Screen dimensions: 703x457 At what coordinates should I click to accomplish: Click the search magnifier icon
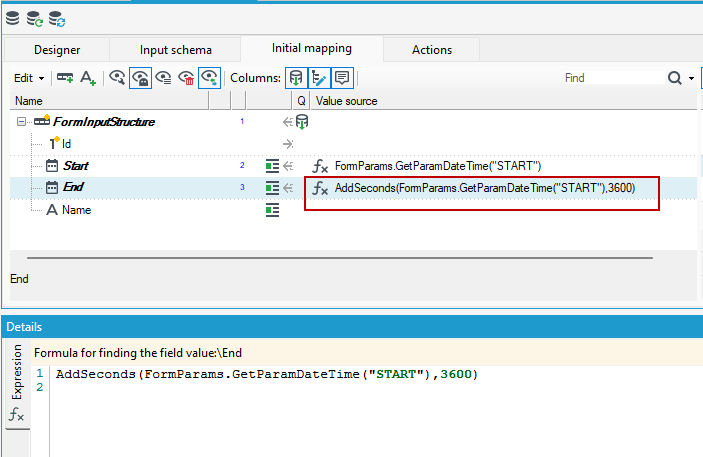click(674, 78)
